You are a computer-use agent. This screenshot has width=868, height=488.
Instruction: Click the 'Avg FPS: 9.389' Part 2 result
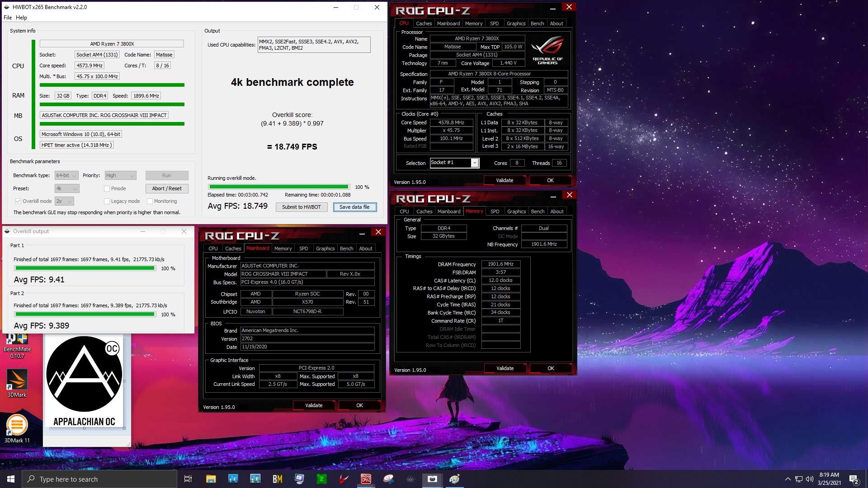[42, 326]
